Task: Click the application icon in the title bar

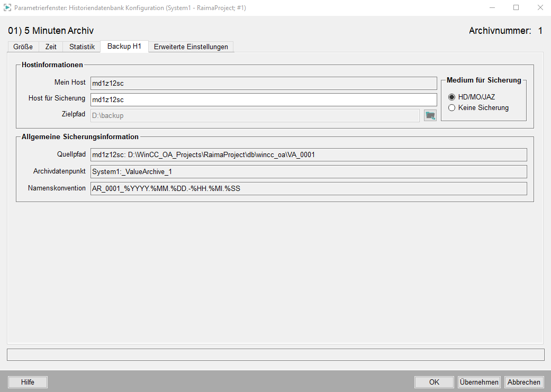Action: click(7, 8)
